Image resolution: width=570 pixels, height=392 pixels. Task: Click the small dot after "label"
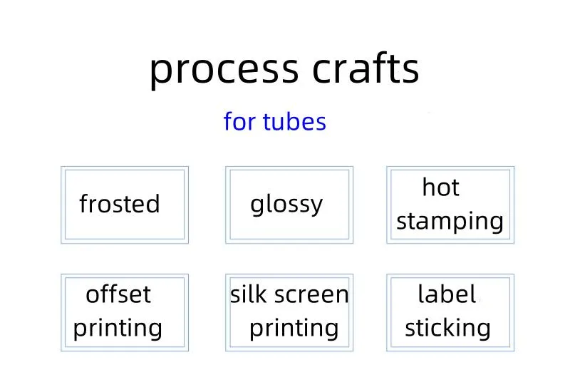(480, 301)
